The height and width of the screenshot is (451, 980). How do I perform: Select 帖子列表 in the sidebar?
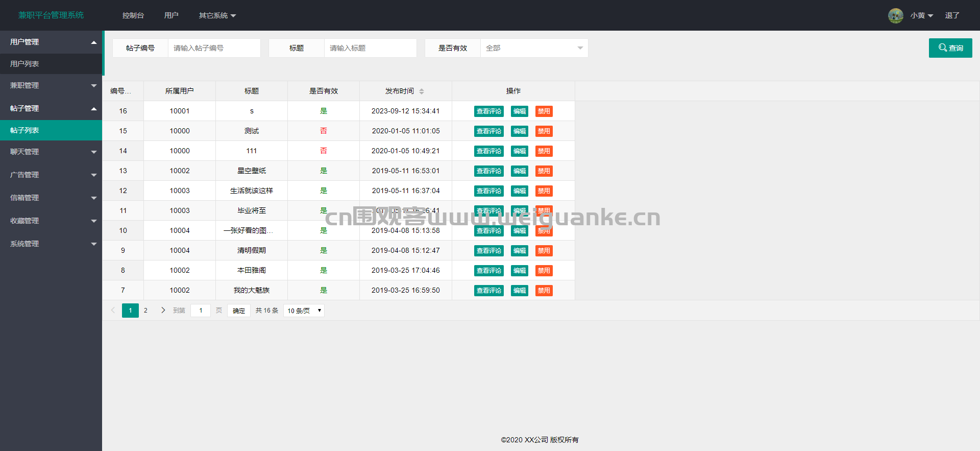pos(51,130)
